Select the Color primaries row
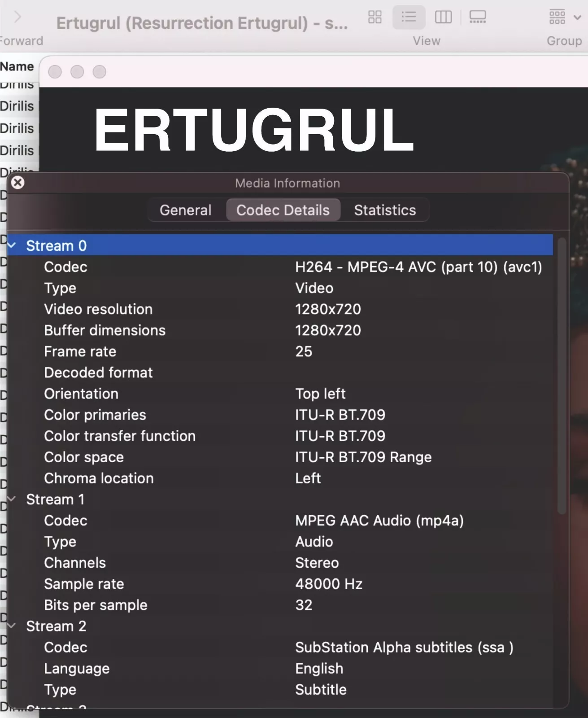 coord(280,415)
